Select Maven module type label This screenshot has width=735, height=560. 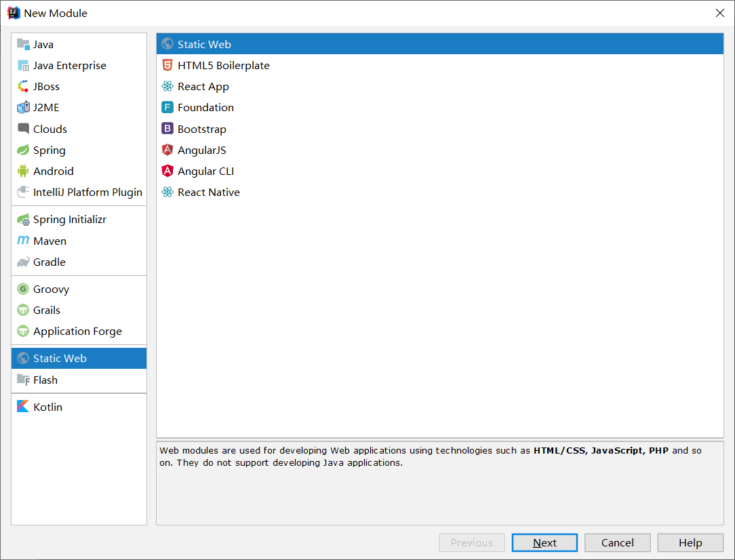49,241
